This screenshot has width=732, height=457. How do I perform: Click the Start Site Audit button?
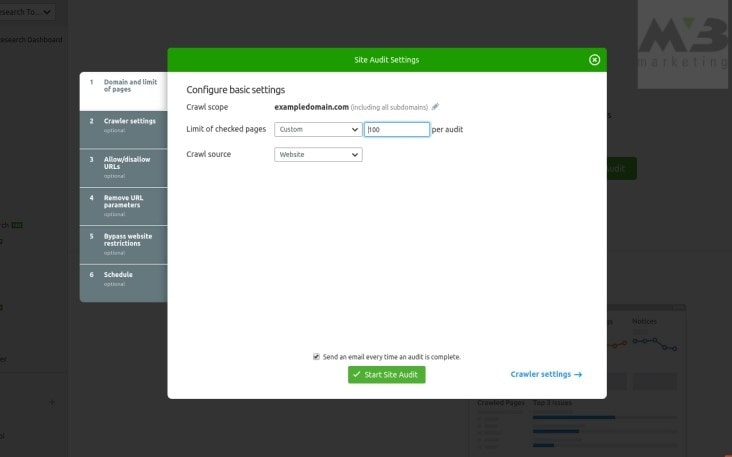[387, 374]
